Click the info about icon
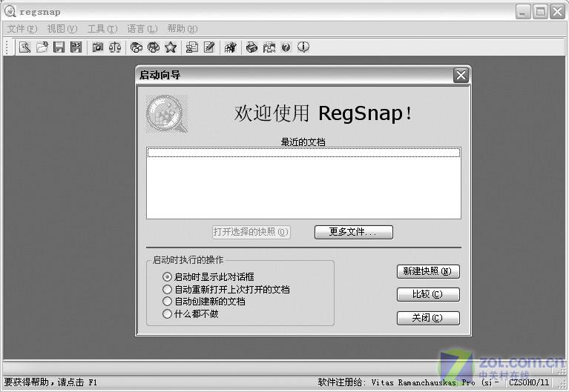Viewport: 569px width, 392px height. point(303,47)
